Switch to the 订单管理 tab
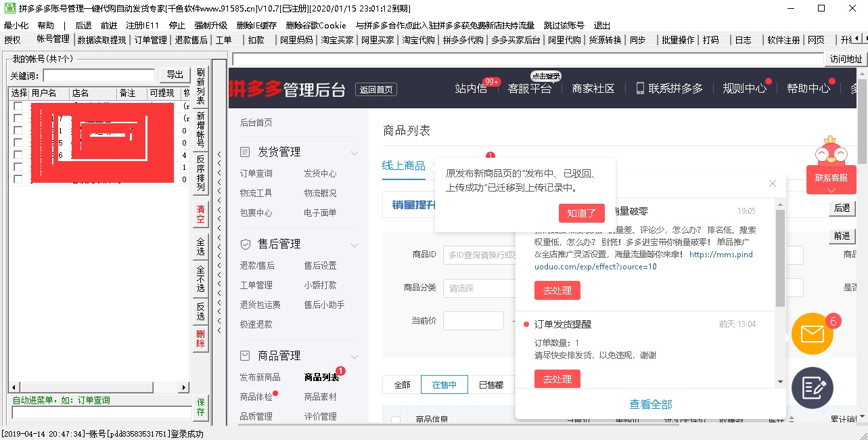 point(150,40)
